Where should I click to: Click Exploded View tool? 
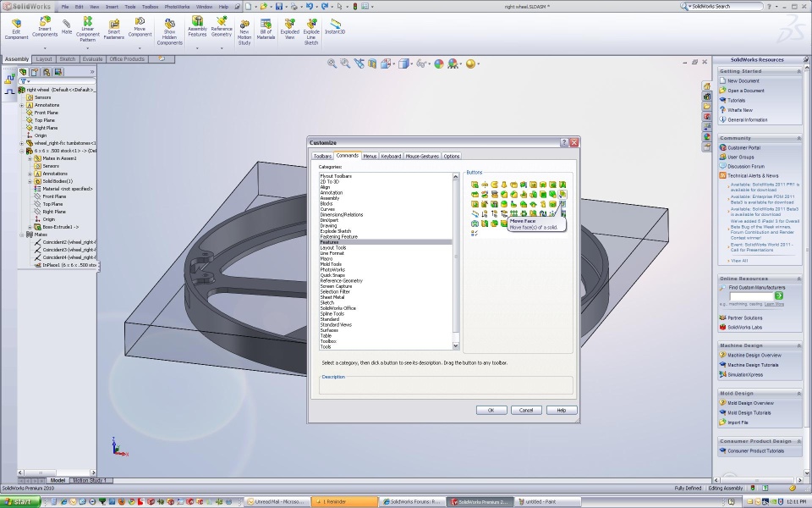[x=290, y=30]
